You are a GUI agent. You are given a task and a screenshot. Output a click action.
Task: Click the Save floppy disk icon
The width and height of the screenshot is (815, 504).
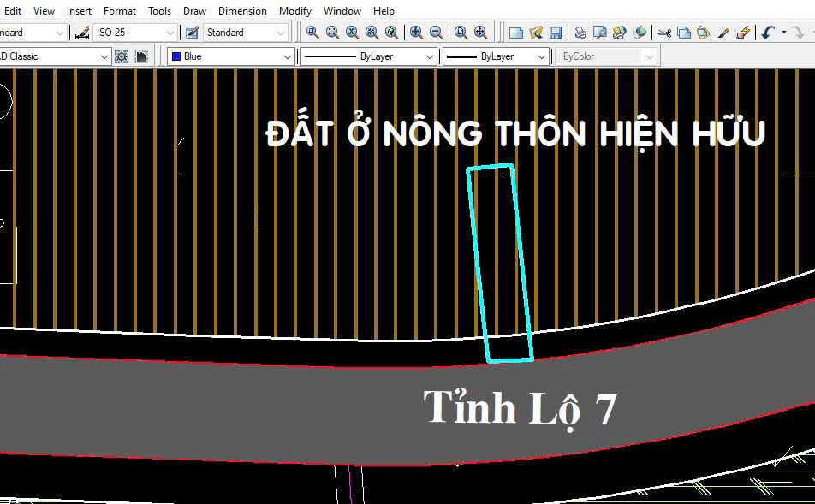pos(556,33)
